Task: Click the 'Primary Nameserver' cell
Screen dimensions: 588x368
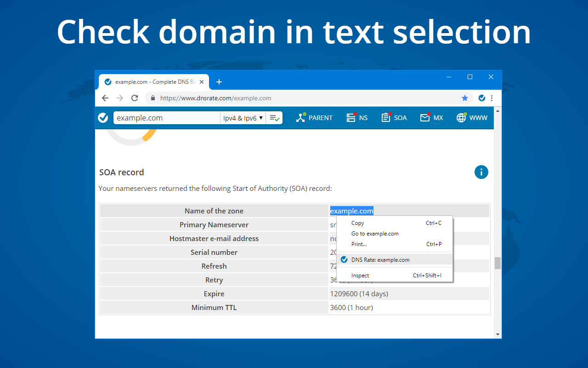Action: point(214,224)
